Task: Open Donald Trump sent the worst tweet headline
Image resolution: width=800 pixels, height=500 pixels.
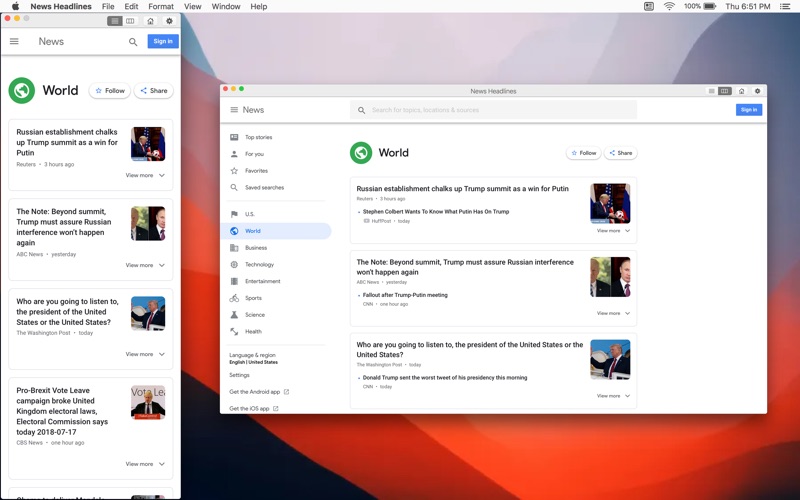Action: tap(445, 378)
